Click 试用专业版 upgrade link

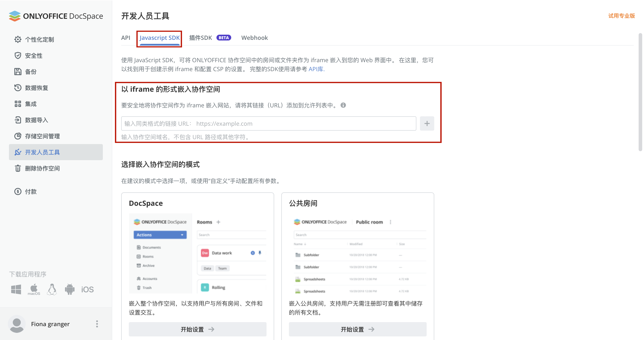621,16
